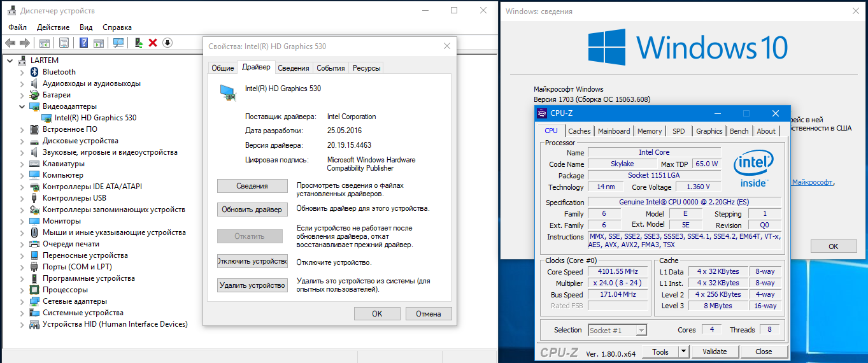Click the blue Help question-mark toolbar icon

pyautogui.click(x=83, y=43)
